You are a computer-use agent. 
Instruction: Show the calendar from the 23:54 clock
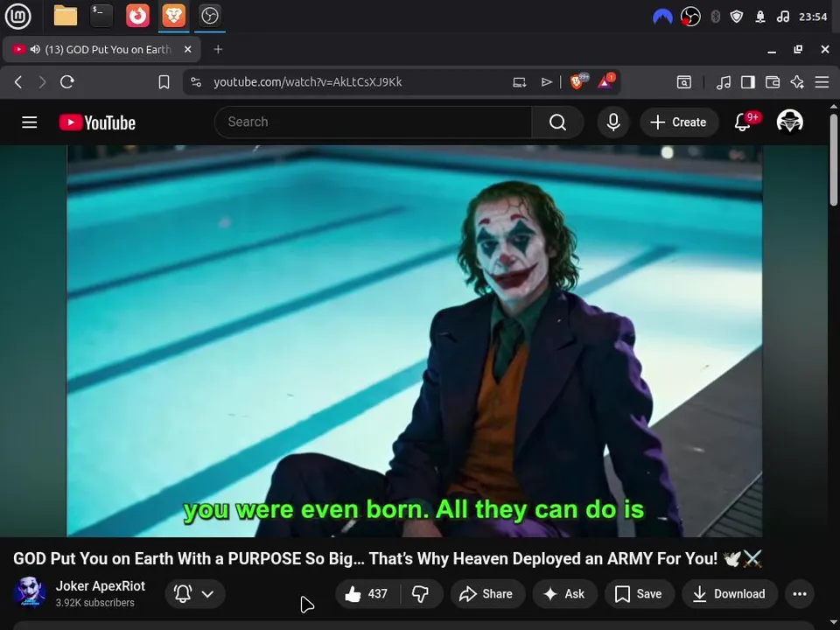[813, 17]
